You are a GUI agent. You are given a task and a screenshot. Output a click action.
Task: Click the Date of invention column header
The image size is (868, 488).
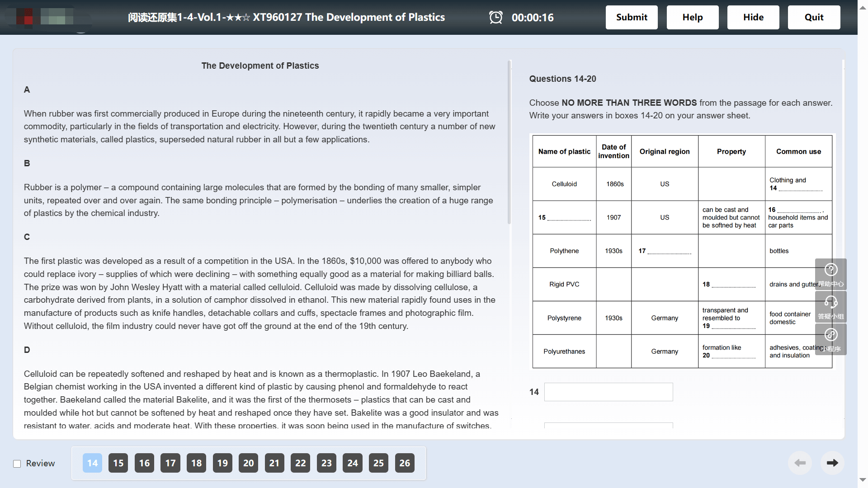click(x=613, y=151)
